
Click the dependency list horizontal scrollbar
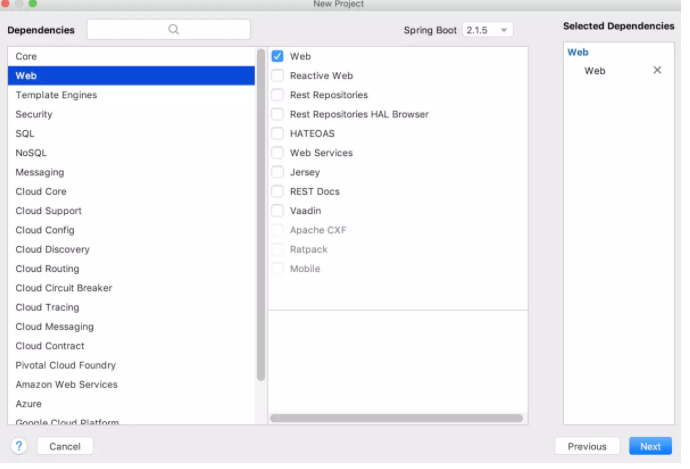pos(397,418)
